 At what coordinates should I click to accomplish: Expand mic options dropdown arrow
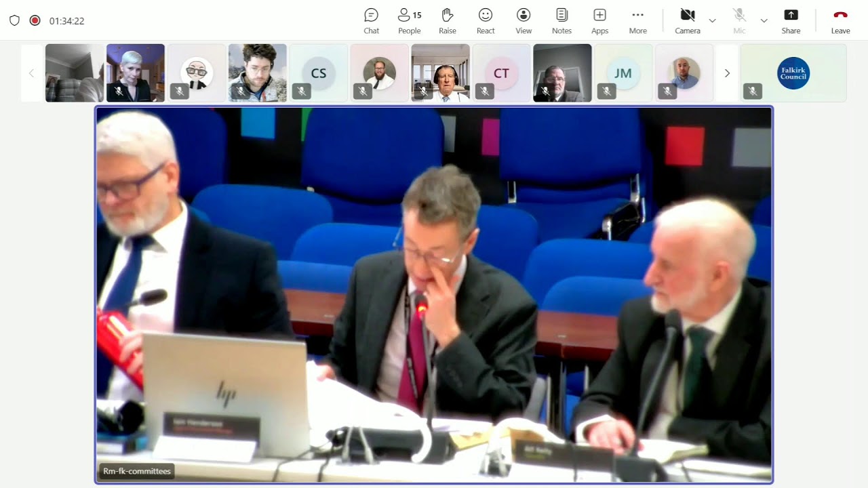[764, 21]
